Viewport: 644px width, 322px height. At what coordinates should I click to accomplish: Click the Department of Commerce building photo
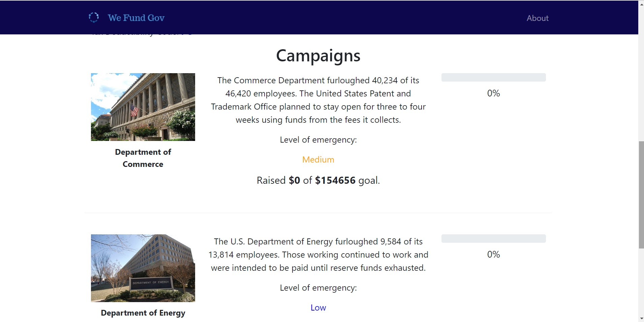[x=143, y=107]
